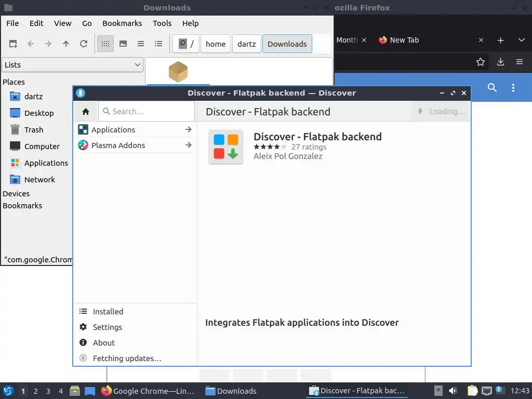Click search icon on Firefox page
Screen dimensions: 532x399
pos(493,88)
